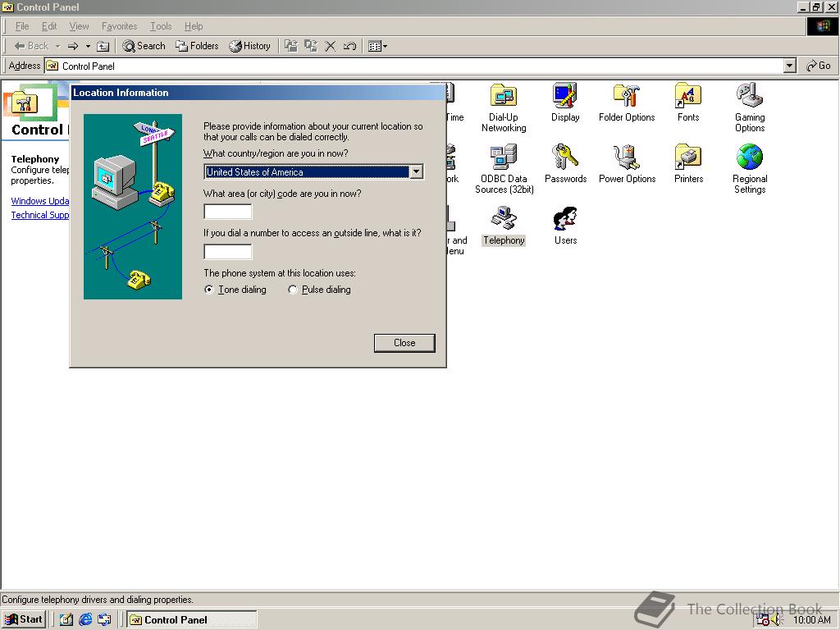Click the outside line number field
The height and width of the screenshot is (630, 840).
pos(228,252)
